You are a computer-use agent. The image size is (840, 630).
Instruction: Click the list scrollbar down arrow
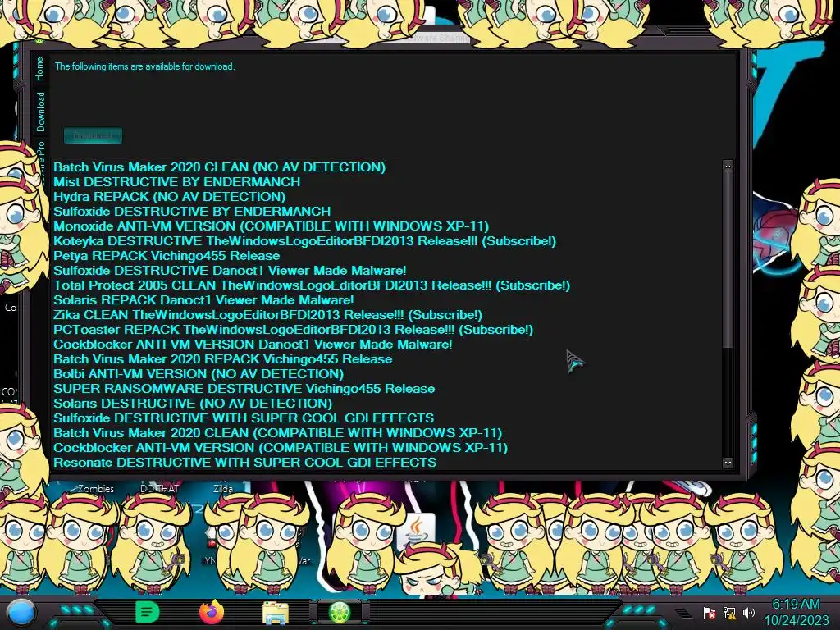pos(728,463)
